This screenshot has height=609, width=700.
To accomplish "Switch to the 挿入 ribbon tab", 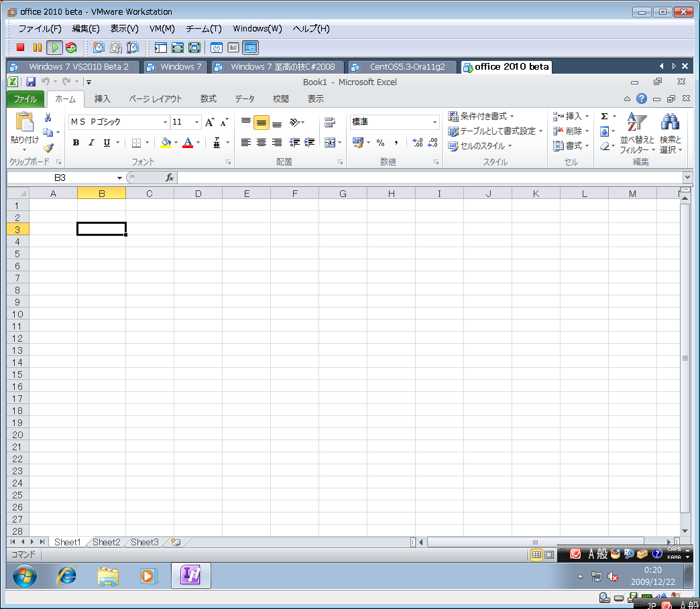I will [x=102, y=99].
